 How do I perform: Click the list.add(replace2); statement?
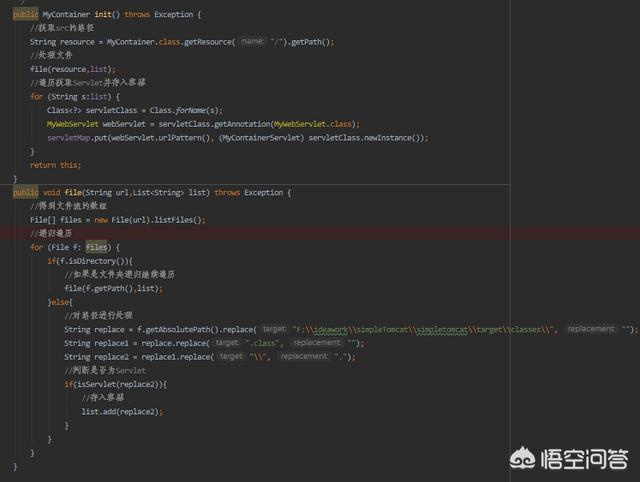pyautogui.click(x=122, y=412)
